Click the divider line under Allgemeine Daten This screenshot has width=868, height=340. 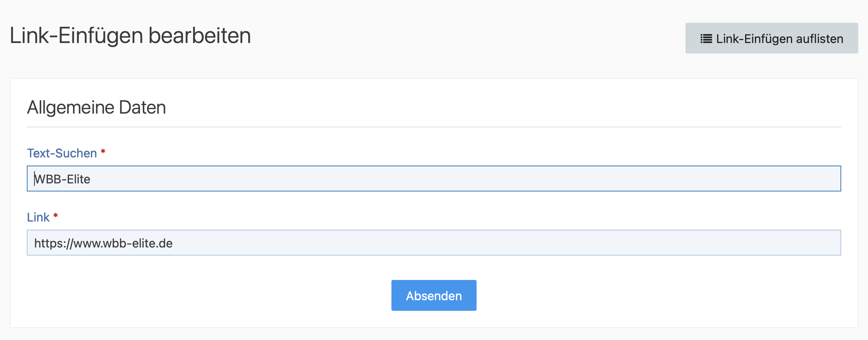click(434, 127)
